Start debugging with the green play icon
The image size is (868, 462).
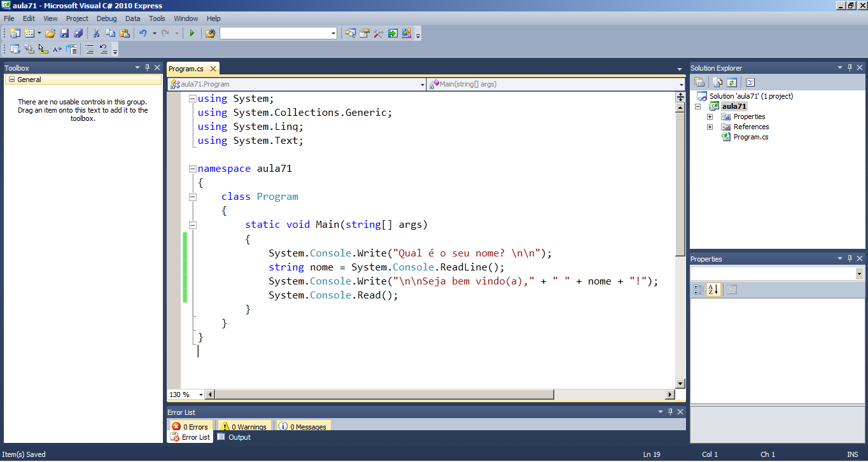click(192, 33)
